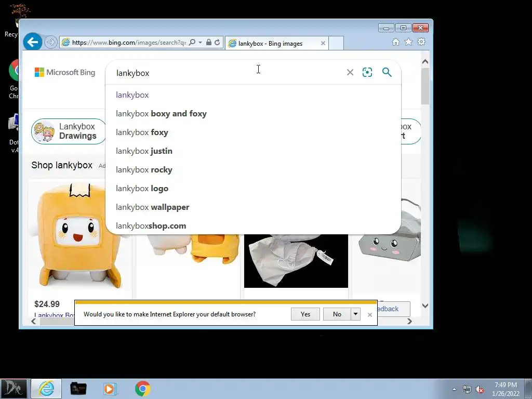Click the horizontal scrollbar right arrow

point(409,321)
